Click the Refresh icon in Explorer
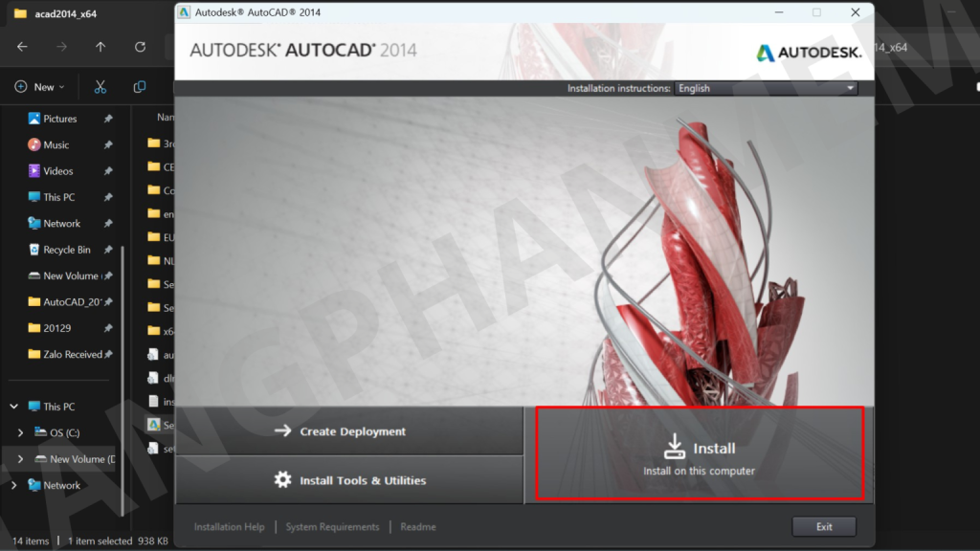Screen dimensions: 980x551 pyautogui.click(x=140, y=47)
